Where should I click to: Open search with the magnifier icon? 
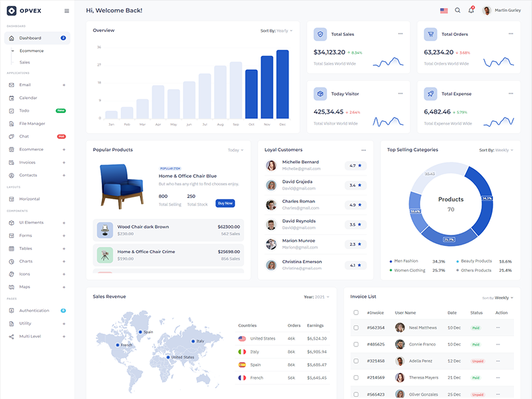(x=458, y=11)
